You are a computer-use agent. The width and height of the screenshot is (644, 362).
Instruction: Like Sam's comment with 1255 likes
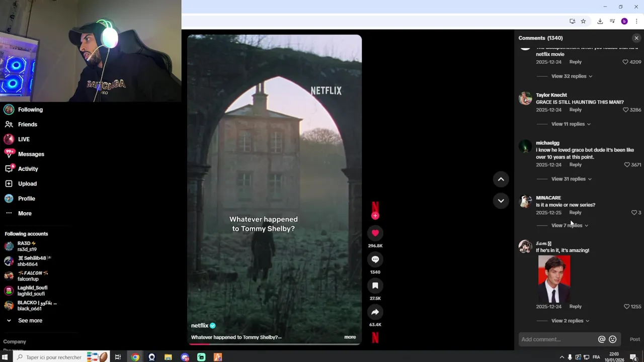(627, 307)
